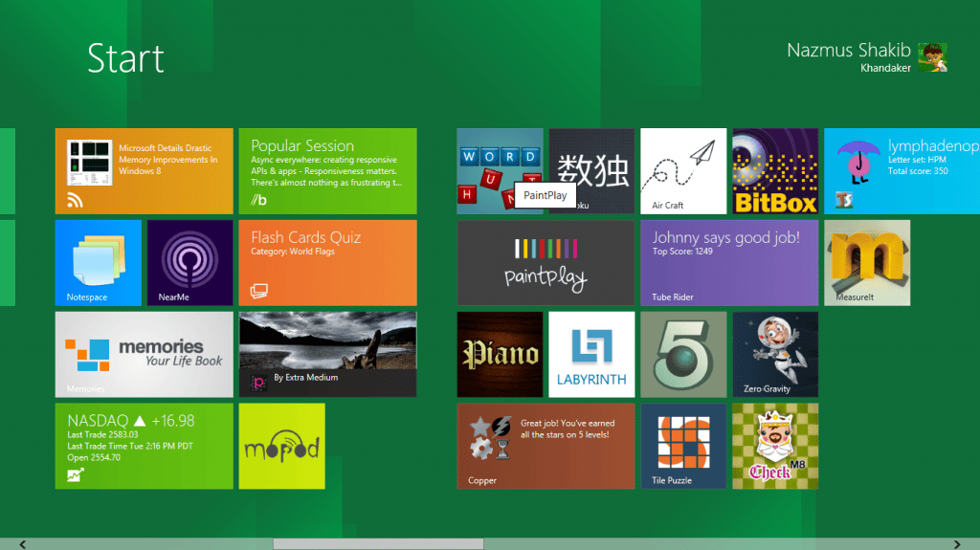Launch the Tile Puzzle tile
The image size is (980, 550).
(683, 447)
